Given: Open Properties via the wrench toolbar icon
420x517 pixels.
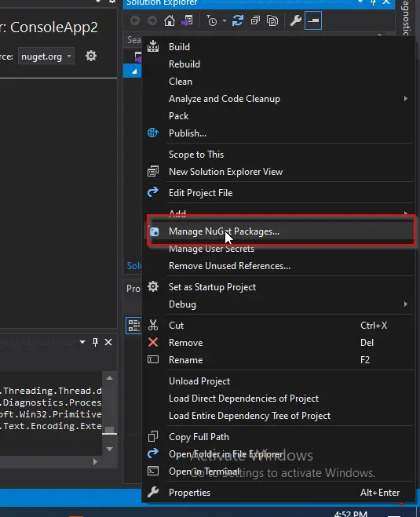Looking at the screenshot, I should pyautogui.click(x=296, y=20).
